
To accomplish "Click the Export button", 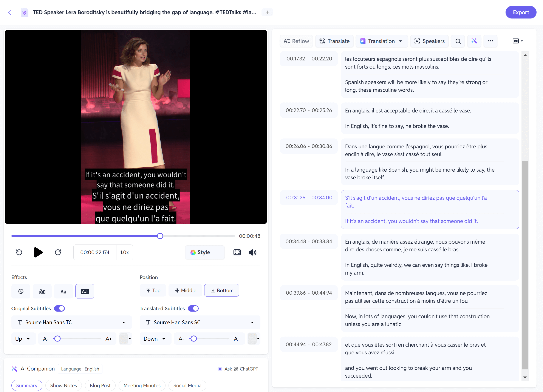I will click(x=520, y=12).
